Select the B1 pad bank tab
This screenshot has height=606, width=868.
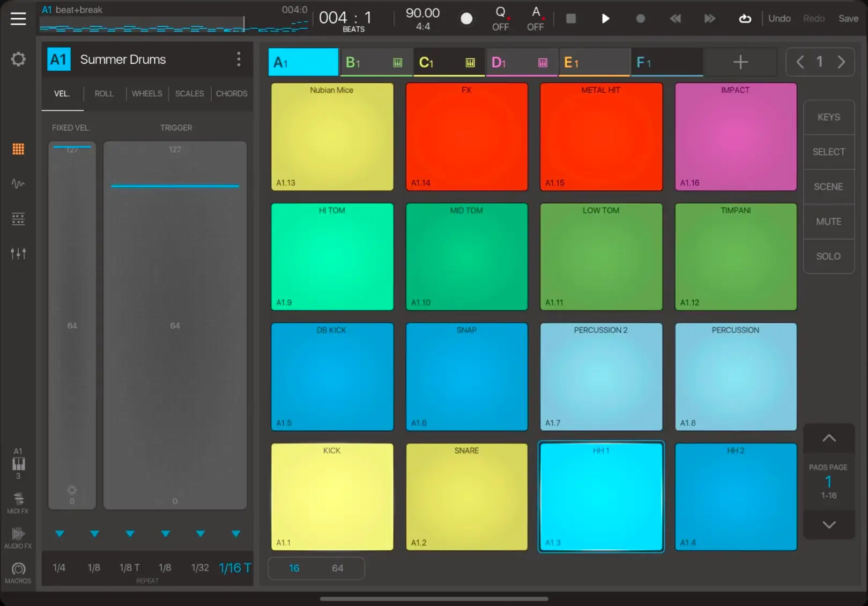tap(376, 62)
